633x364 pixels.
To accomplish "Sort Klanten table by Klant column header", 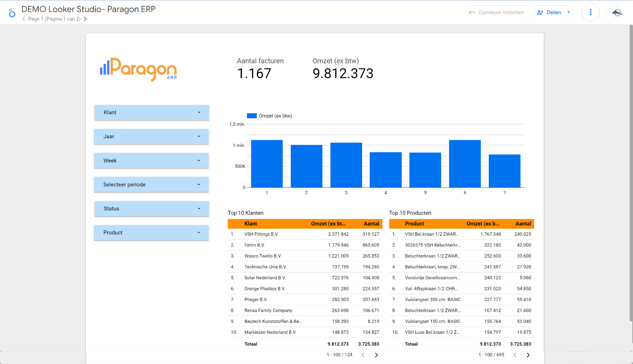I will pyautogui.click(x=251, y=224).
